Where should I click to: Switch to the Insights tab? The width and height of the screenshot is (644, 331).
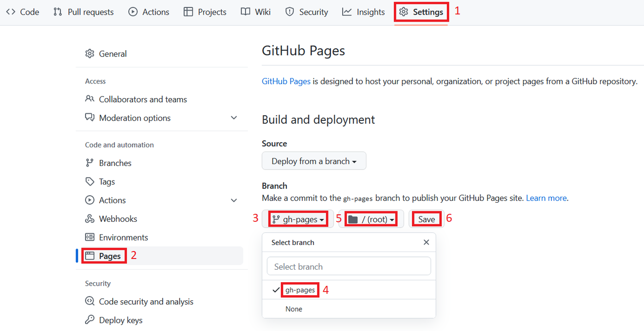pos(363,12)
